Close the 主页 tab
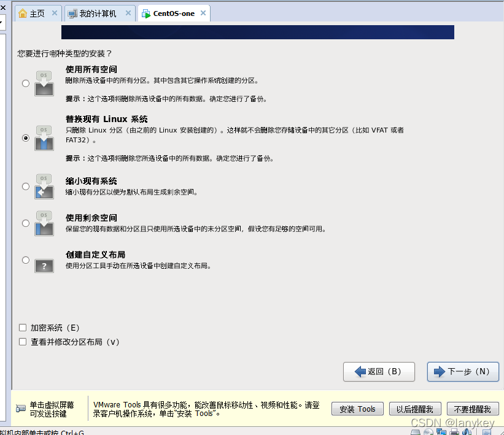 [55, 13]
